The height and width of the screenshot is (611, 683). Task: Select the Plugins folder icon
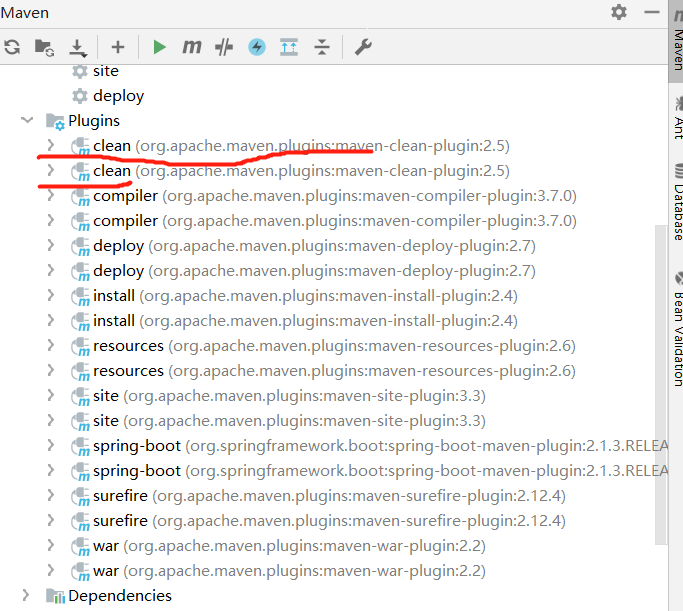(55, 122)
